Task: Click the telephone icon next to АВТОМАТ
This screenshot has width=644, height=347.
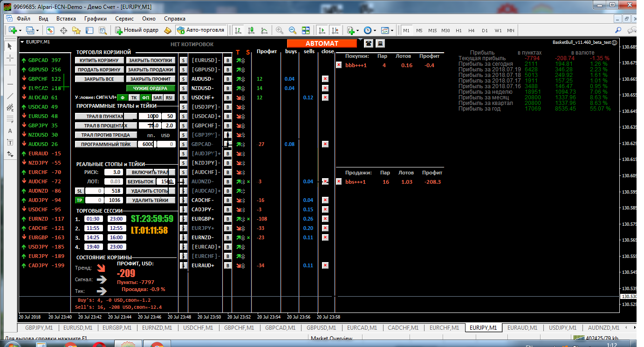Action: pyautogui.click(x=369, y=43)
